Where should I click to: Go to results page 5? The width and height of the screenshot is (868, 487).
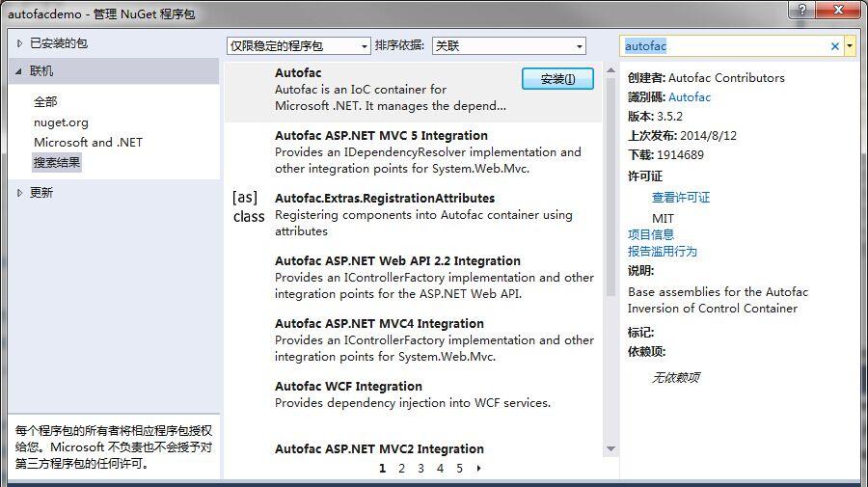(x=459, y=468)
